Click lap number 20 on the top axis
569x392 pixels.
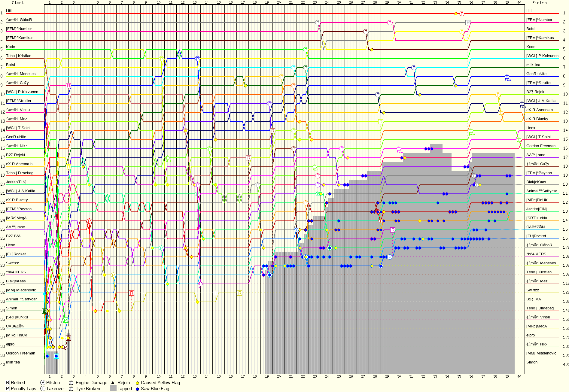pos(279,2)
